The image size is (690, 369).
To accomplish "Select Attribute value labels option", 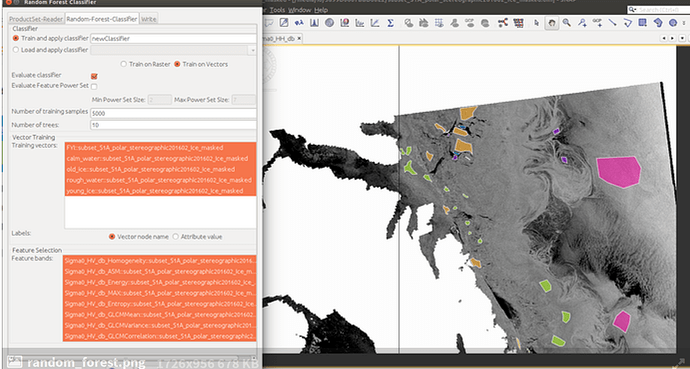I will click(176, 237).
